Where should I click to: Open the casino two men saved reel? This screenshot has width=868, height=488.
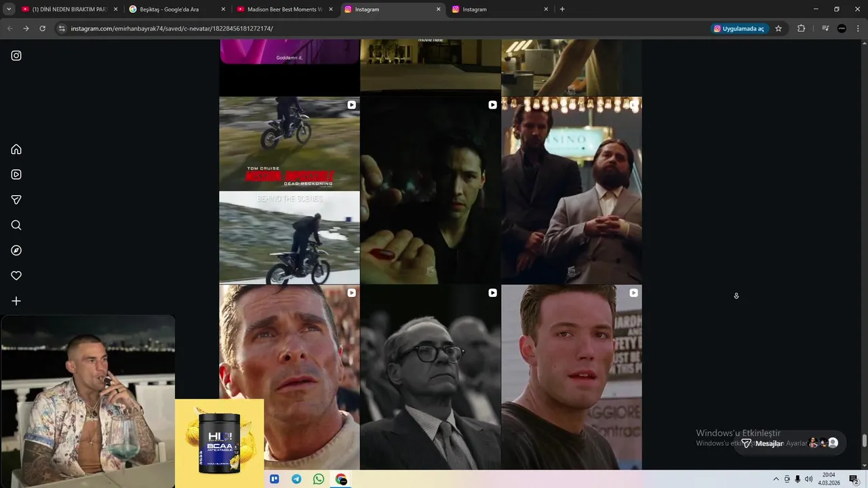pyautogui.click(x=572, y=190)
